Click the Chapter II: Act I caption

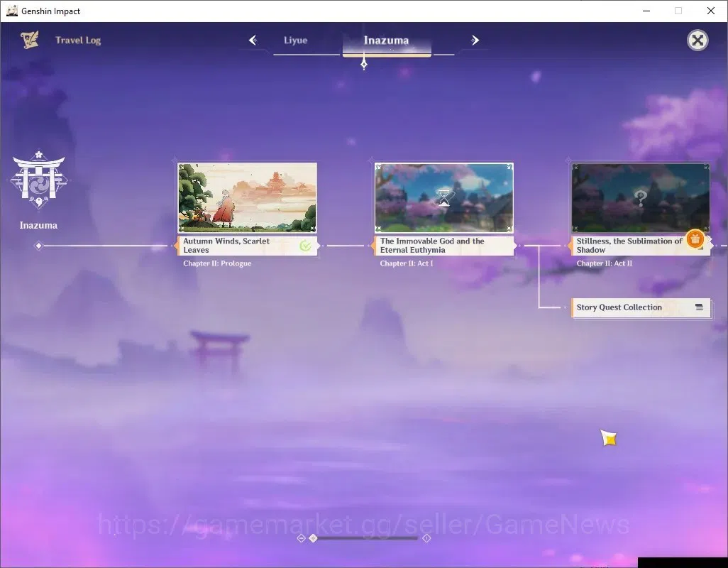point(407,263)
